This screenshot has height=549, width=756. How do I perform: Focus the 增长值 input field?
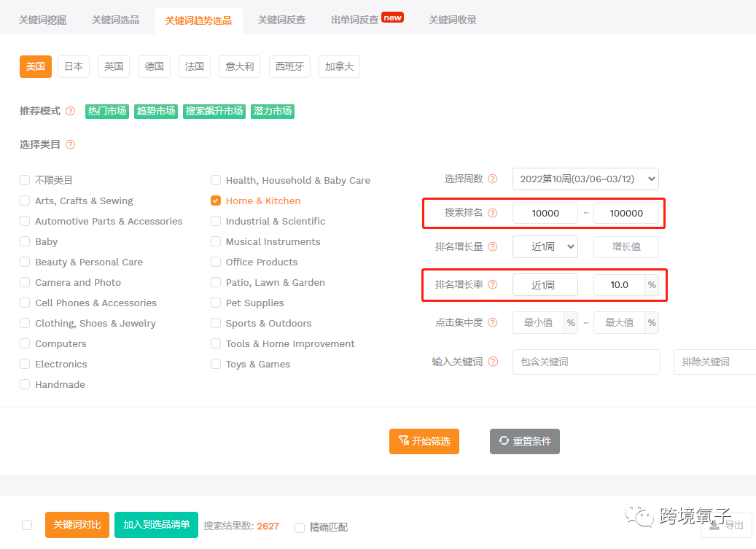[x=626, y=246]
